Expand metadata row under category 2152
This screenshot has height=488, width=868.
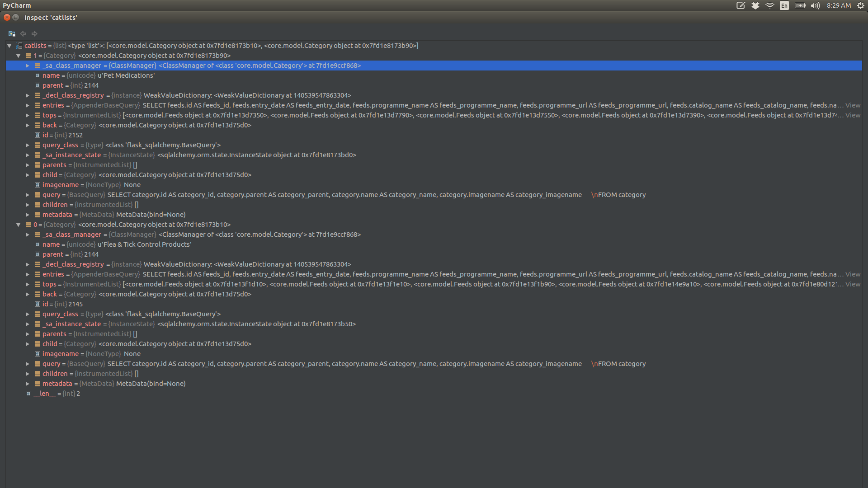[x=27, y=215]
